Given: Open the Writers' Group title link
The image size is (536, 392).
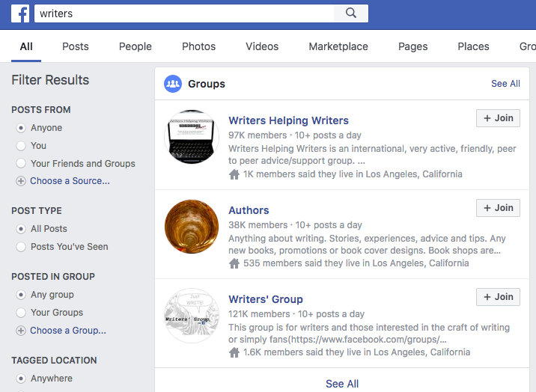Looking at the screenshot, I should point(266,299).
